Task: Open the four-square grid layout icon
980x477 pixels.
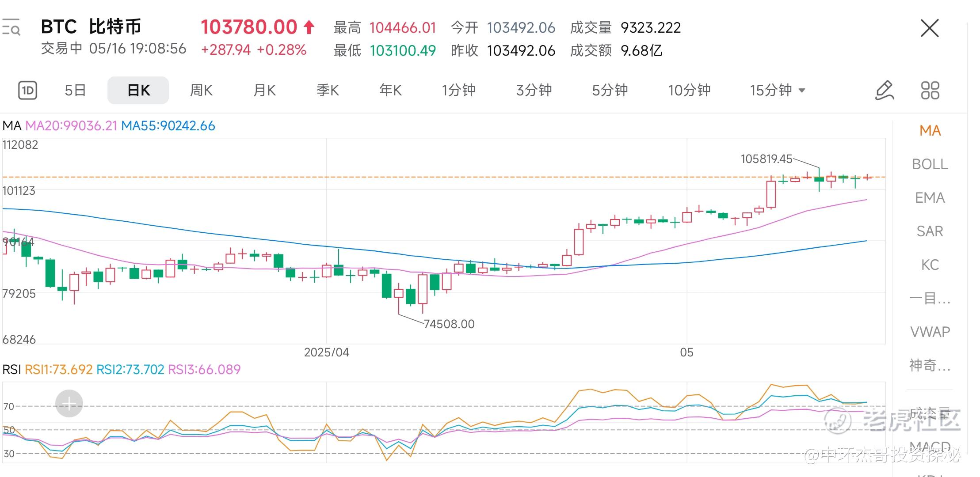Action: (x=930, y=91)
